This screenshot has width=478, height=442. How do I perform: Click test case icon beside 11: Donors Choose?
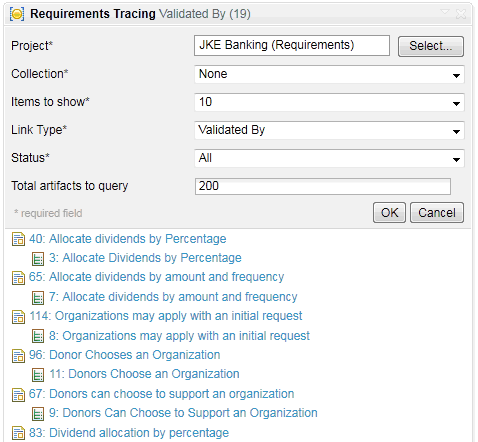38,375
